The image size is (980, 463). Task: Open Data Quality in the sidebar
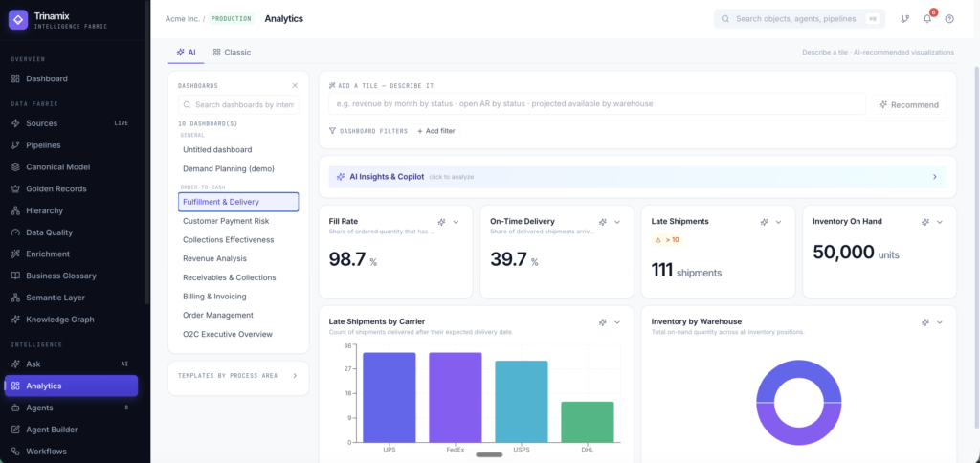(x=50, y=232)
